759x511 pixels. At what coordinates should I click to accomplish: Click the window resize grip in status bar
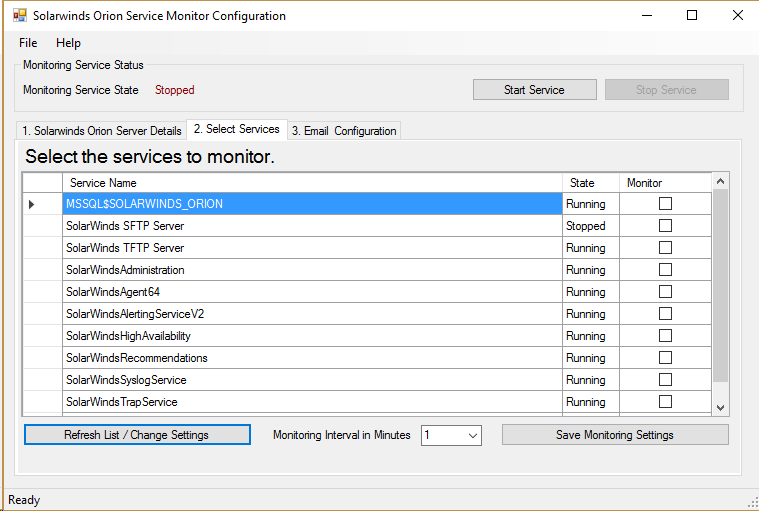click(x=752, y=504)
